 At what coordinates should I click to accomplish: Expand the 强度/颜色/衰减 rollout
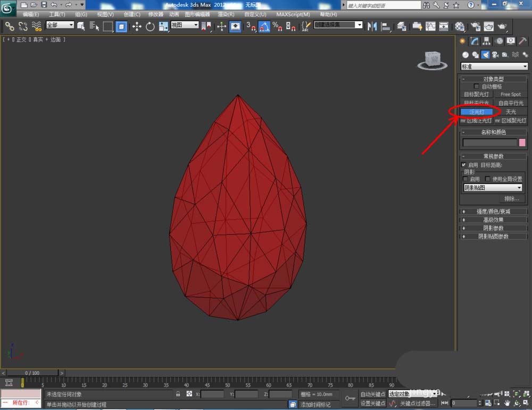click(x=493, y=212)
